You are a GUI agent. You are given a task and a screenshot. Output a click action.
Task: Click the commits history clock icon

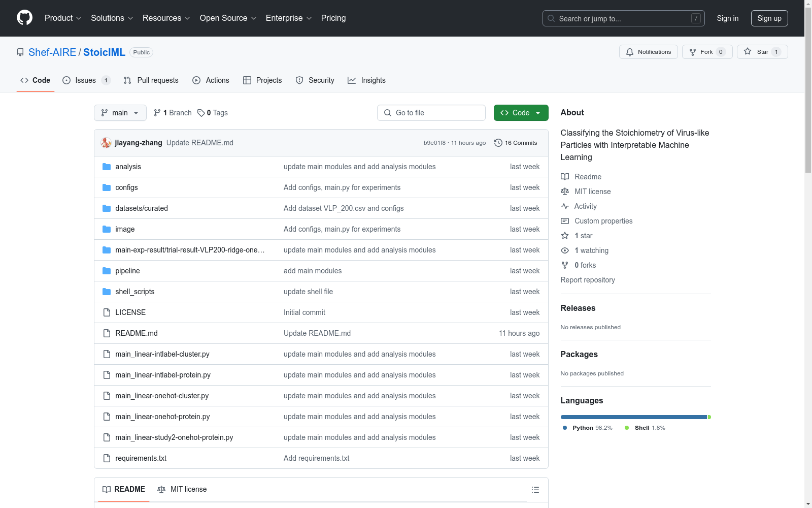point(498,143)
